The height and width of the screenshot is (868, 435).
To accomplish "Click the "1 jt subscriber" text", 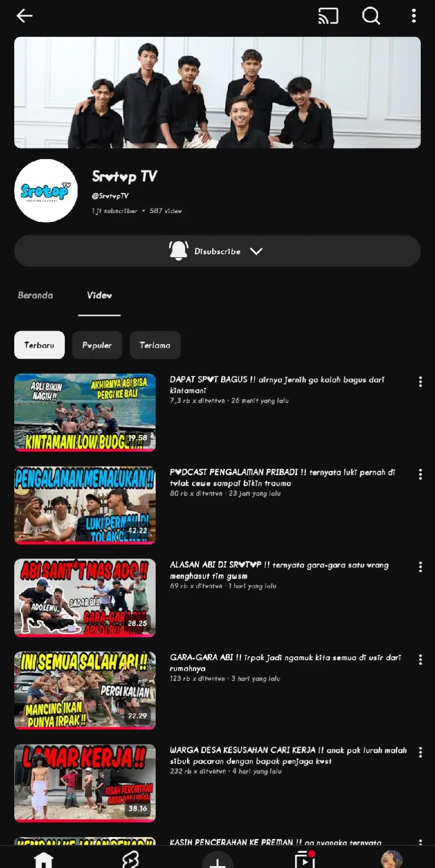I will tap(115, 211).
